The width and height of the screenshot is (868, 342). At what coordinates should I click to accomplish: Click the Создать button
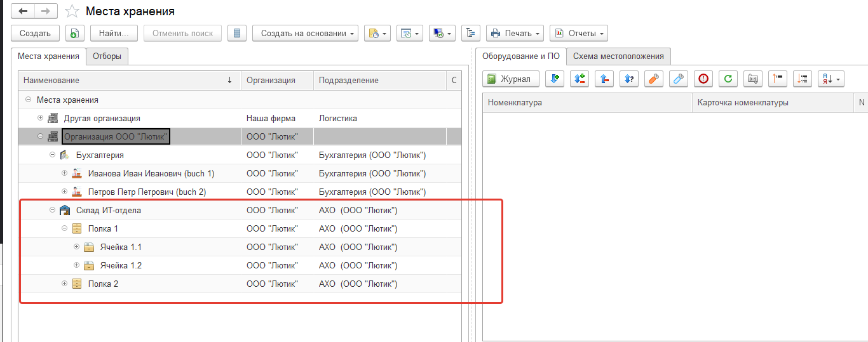tap(35, 33)
